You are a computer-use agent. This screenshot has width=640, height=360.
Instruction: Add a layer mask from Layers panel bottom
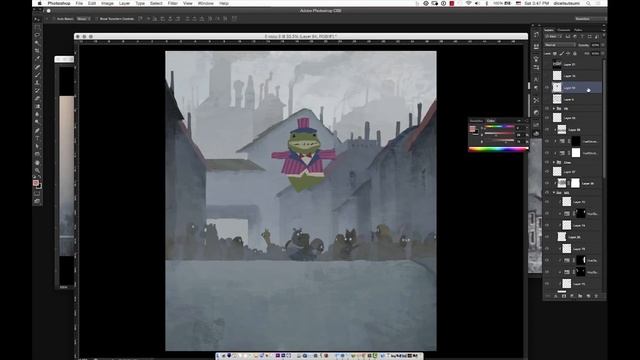click(x=564, y=296)
